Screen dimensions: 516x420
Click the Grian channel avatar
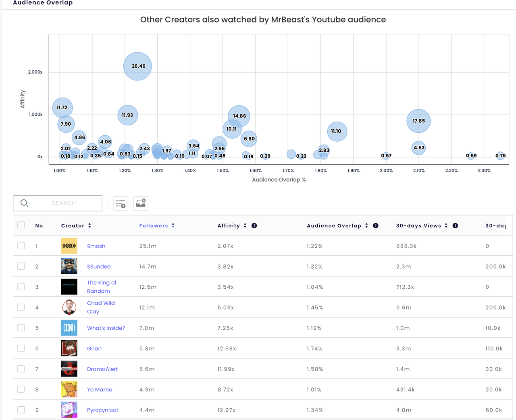pos(69,348)
